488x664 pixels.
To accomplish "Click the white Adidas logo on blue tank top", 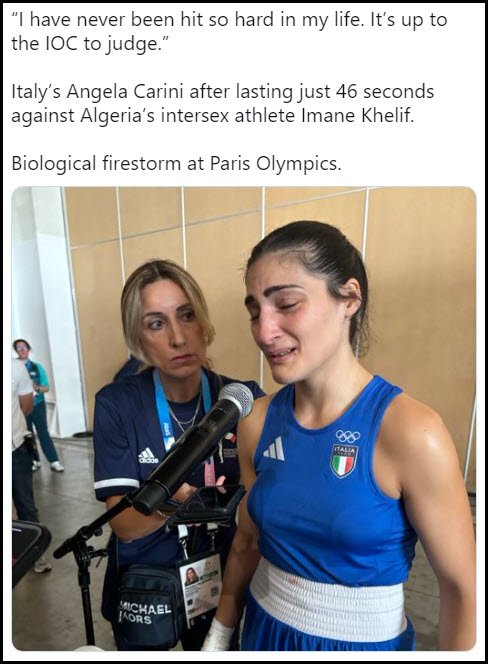I will (x=274, y=449).
